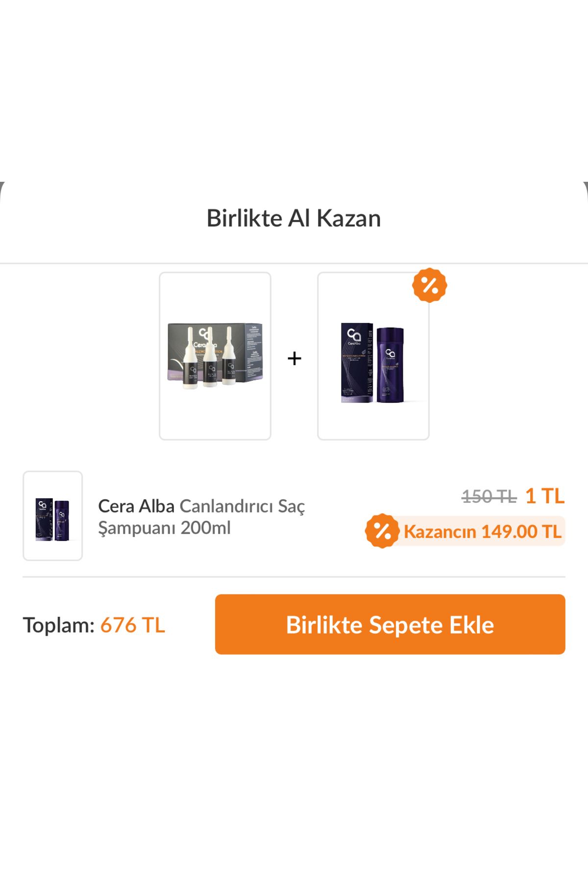Click the Cera Alba brand name text
This screenshot has height=882, width=588.
(136, 506)
